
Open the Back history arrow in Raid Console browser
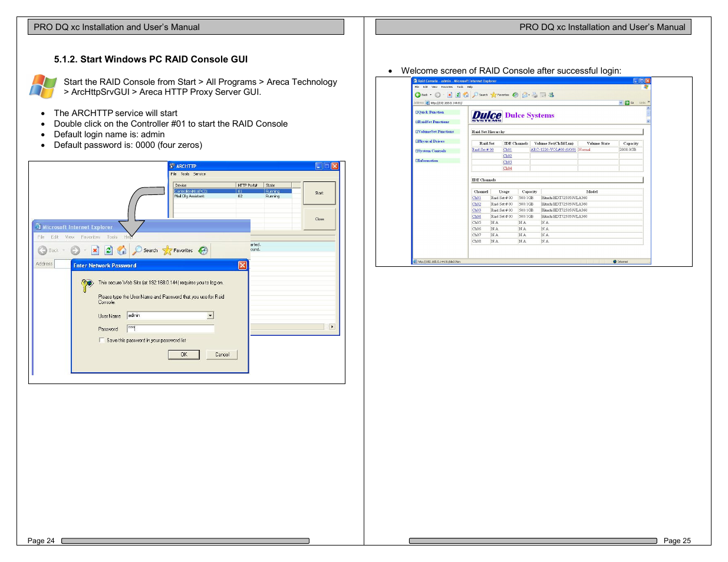[431, 95]
